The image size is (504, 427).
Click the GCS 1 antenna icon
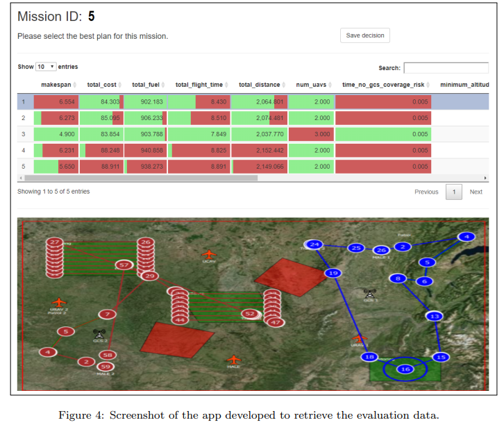pyautogui.click(x=369, y=293)
